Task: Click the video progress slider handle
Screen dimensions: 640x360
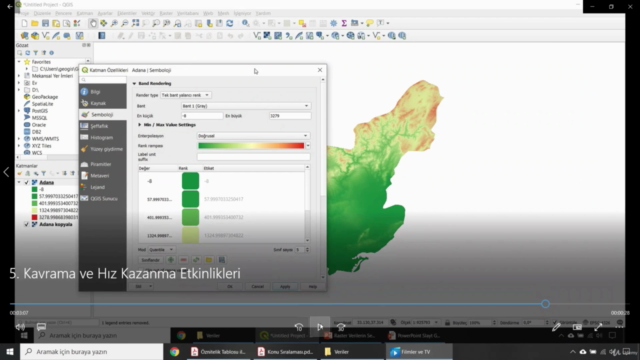Action: 545,304
